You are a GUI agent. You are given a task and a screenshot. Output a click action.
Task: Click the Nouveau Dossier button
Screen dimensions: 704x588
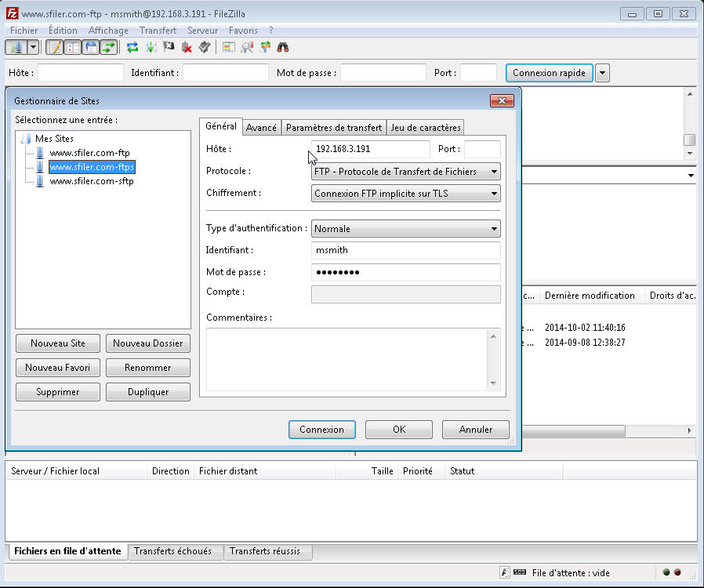pos(148,343)
